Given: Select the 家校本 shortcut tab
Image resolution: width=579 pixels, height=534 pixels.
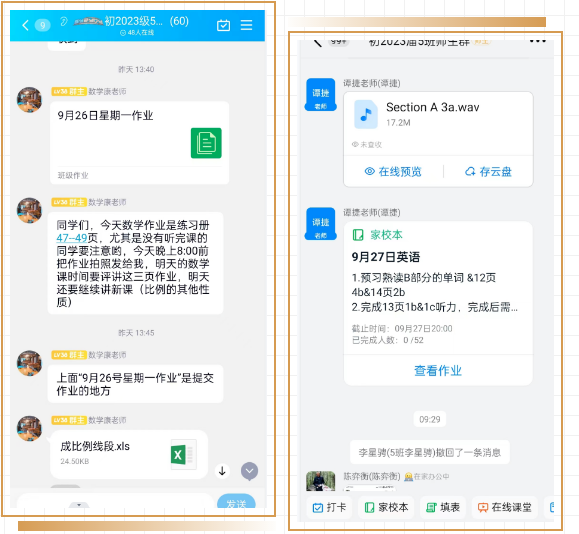Looking at the screenshot, I should tap(386, 507).
